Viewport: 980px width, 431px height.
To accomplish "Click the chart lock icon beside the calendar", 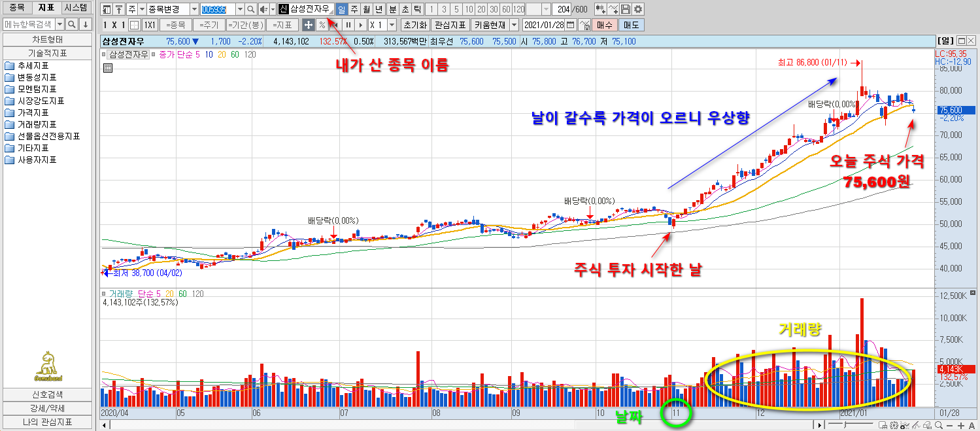I will [x=584, y=25].
